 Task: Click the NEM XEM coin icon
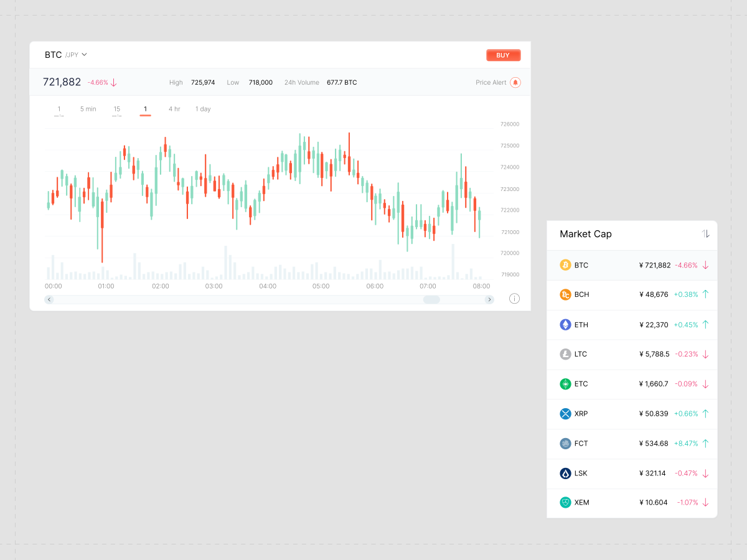point(565,502)
